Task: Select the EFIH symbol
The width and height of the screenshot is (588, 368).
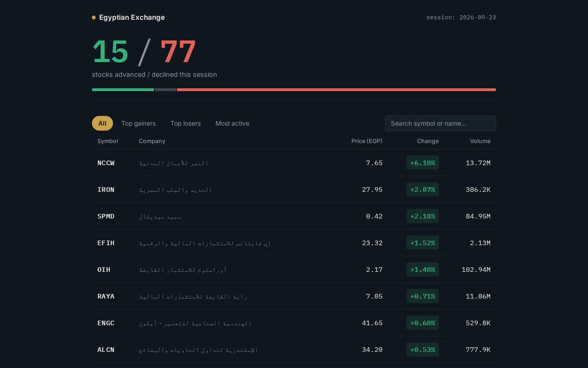Action: point(106,243)
